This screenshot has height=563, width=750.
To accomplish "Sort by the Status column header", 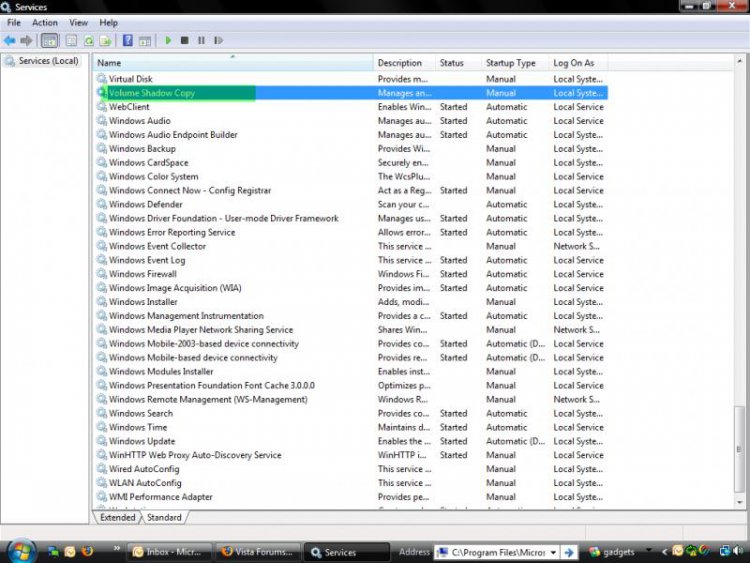I will (458, 63).
